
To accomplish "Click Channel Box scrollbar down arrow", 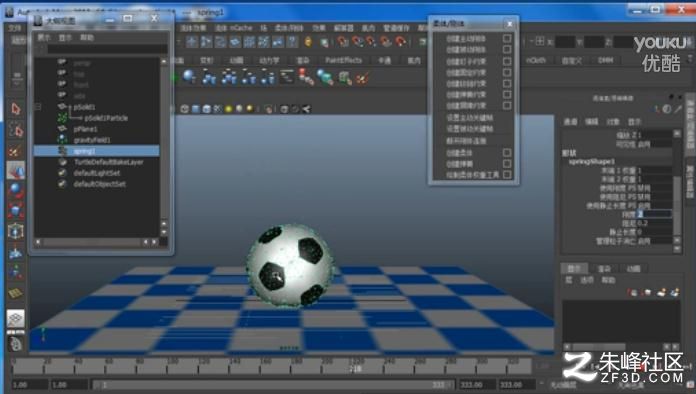I will point(677,240).
